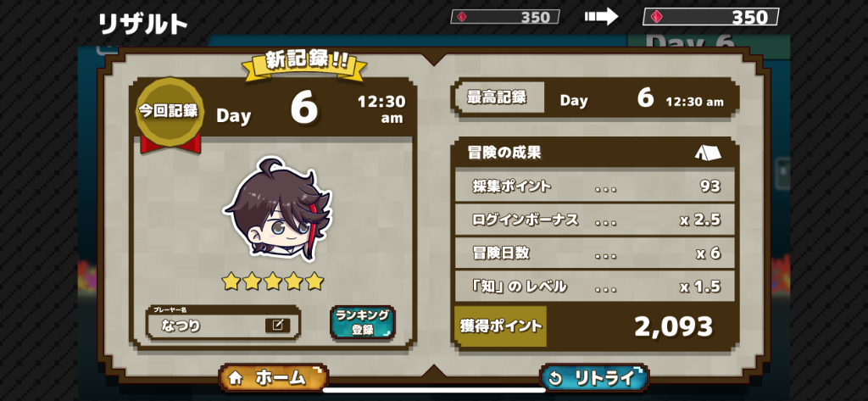The image size is (868, 401).
Task: Click the house icon on ホーム button
Action: (236, 378)
